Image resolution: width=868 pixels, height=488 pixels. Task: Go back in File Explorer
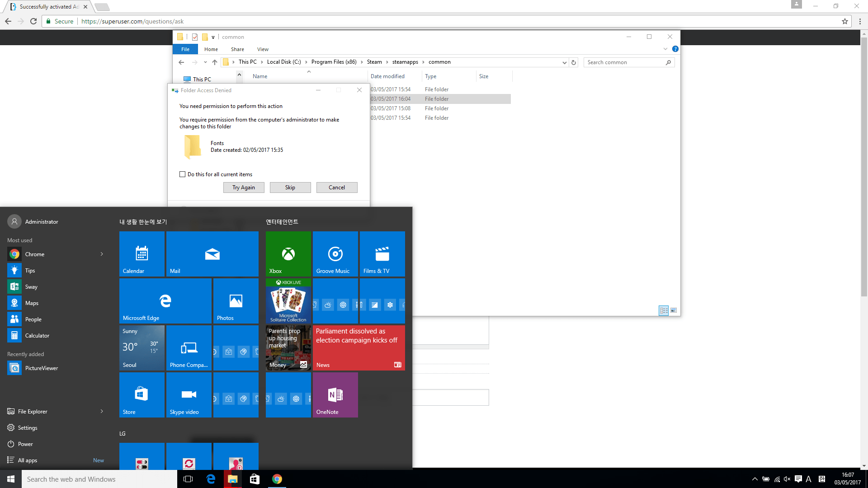click(181, 62)
